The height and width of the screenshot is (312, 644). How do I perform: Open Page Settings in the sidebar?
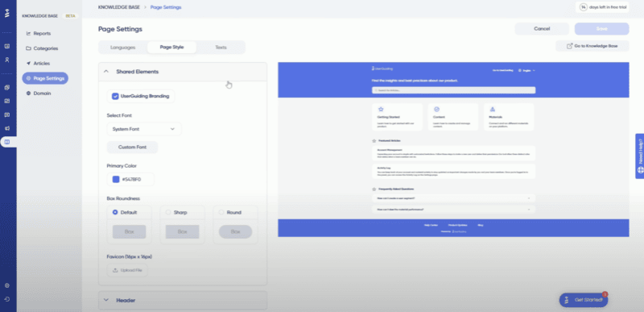coord(45,78)
